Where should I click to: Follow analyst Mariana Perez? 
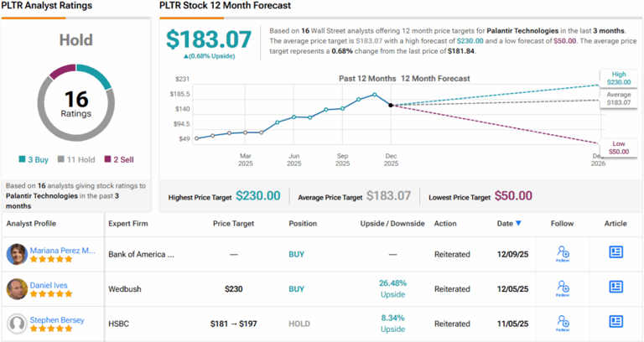pos(563,253)
